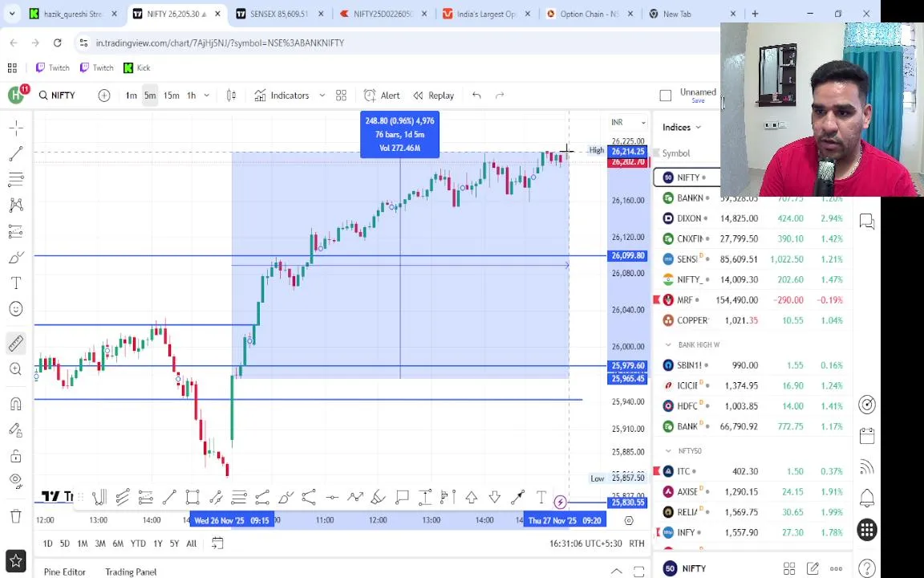Collapse the NFTY50 watchlist section
Viewport: 924px width, 578px height.
click(x=668, y=451)
